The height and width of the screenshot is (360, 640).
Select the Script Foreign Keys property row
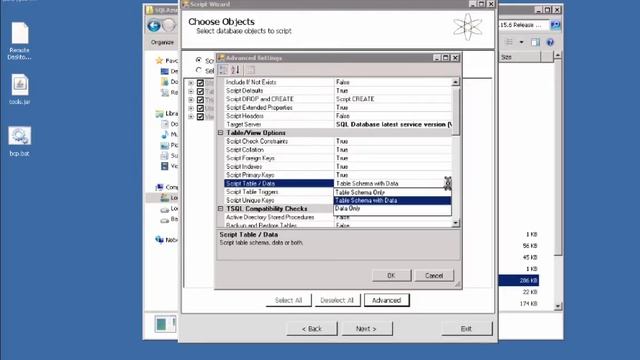click(338, 158)
